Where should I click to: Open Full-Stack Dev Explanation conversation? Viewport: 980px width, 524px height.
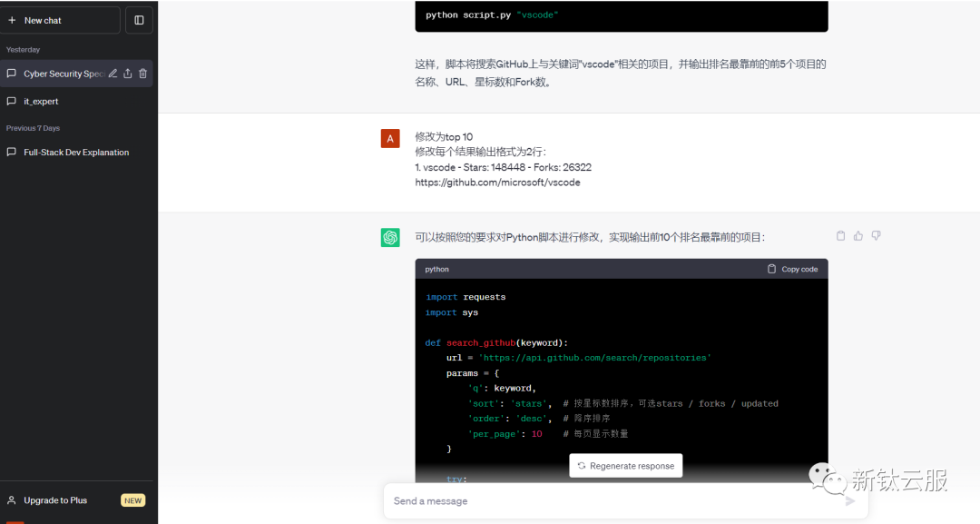(x=76, y=153)
